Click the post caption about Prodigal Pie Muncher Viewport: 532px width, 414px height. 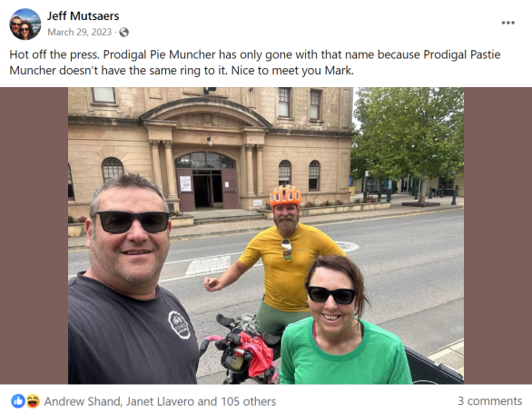coord(255,63)
